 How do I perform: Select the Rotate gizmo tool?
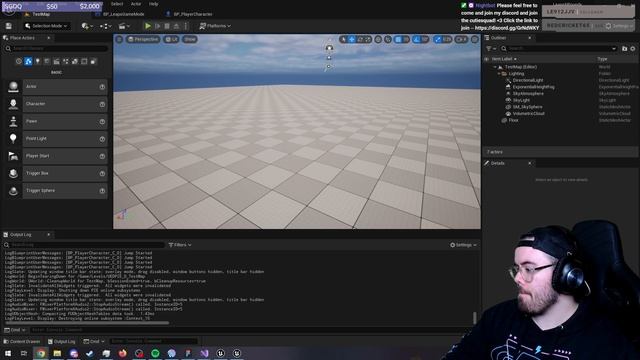click(360, 39)
